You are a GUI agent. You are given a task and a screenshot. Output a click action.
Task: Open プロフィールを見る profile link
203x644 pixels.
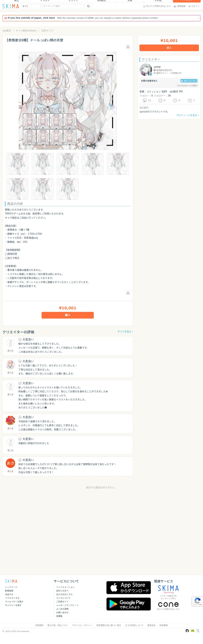coord(187,115)
